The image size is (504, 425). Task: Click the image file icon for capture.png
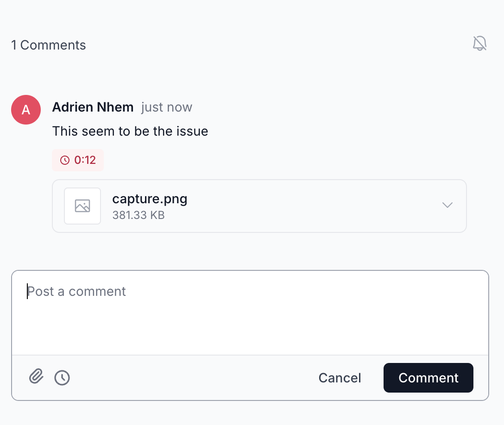[x=82, y=206]
